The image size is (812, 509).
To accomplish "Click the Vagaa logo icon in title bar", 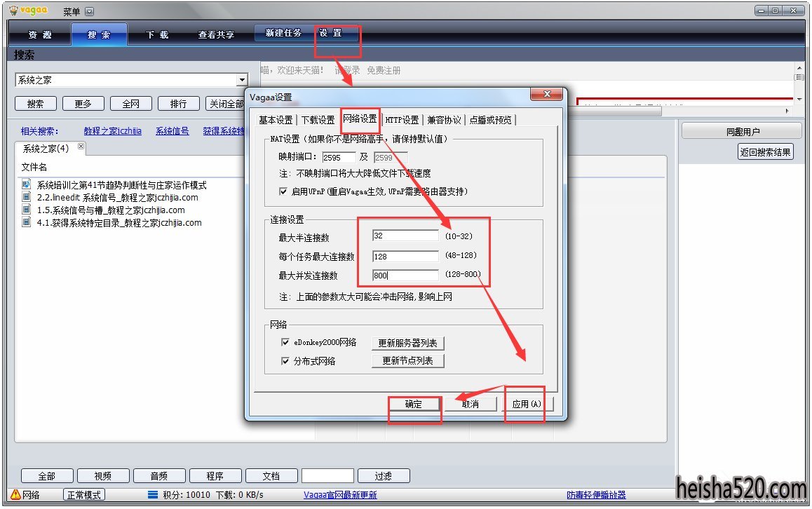I will [x=14, y=11].
